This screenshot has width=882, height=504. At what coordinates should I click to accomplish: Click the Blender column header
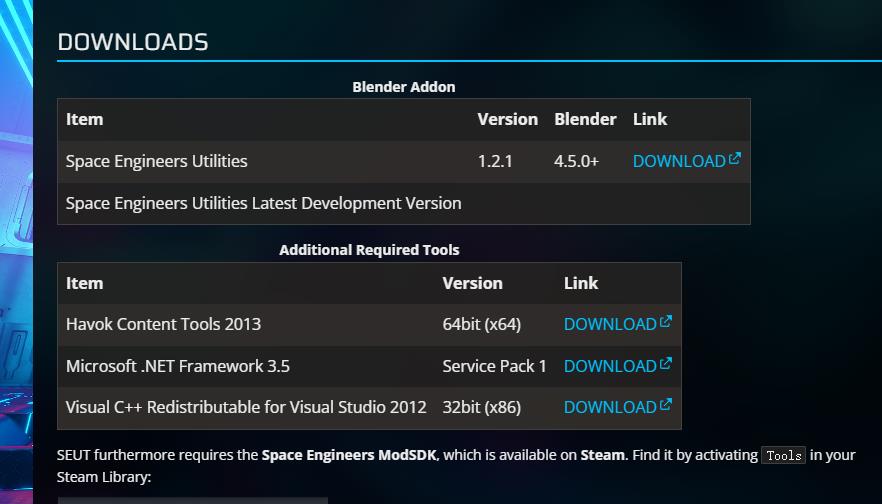(x=585, y=119)
